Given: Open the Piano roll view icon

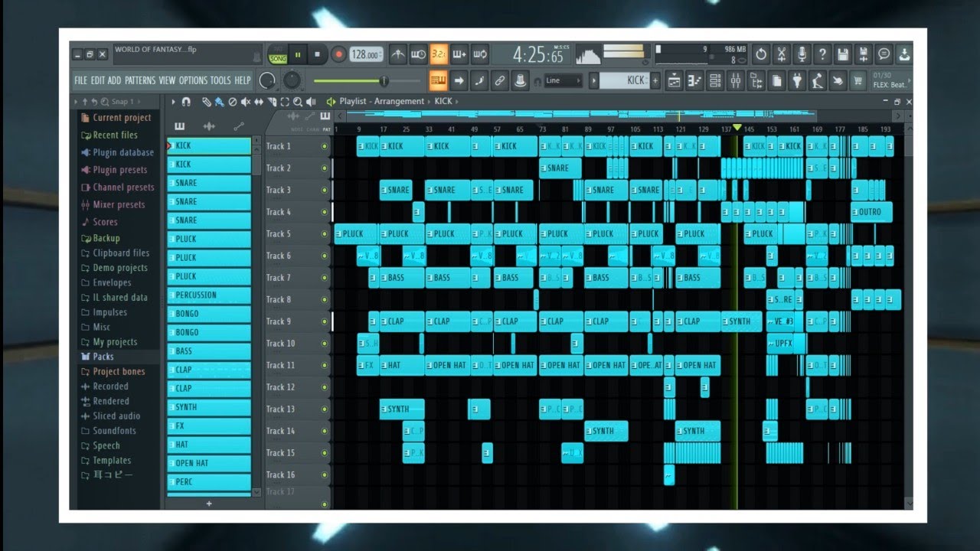Looking at the screenshot, I should point(694,80).
